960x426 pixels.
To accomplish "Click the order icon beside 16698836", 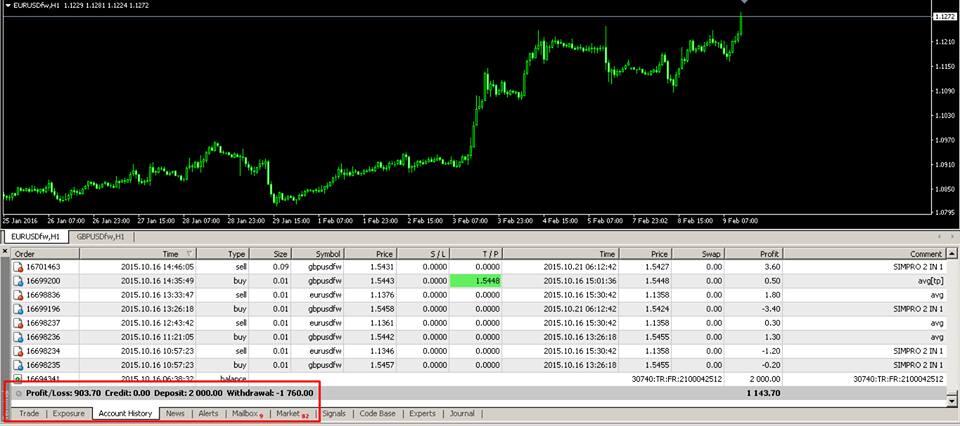I will tap(18, 296).
